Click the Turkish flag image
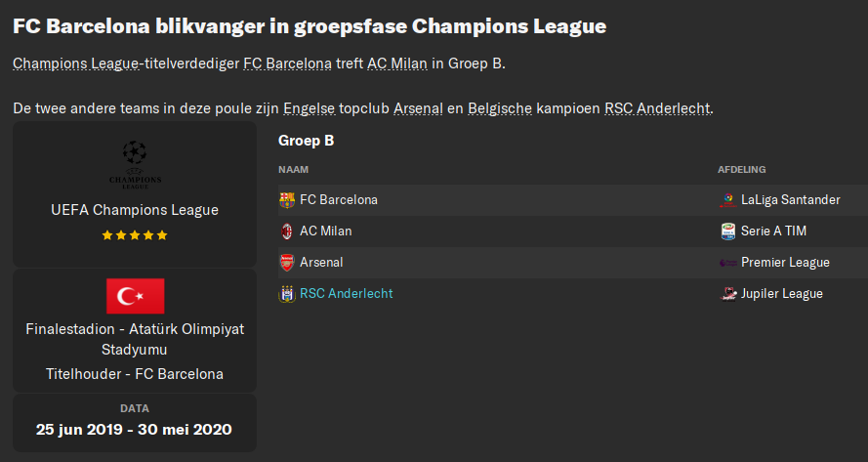This screenshot has height=462, width=868. click(x=135, y=296)
